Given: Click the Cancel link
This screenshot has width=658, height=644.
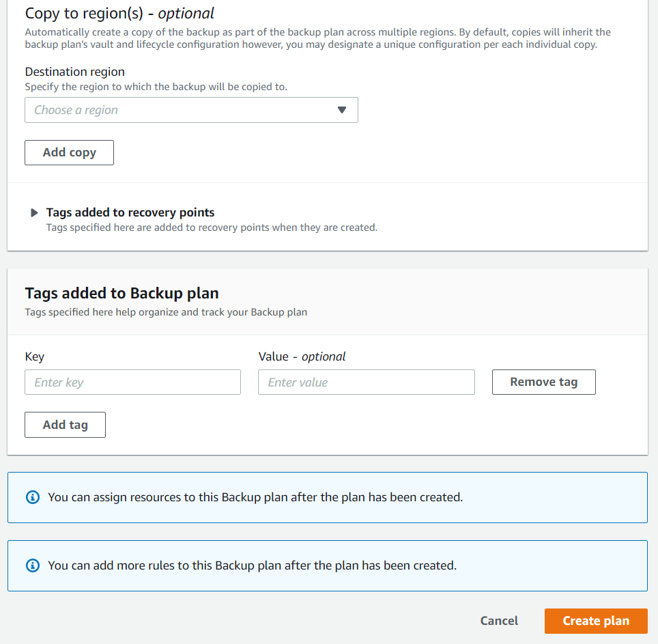Looking at the screenshot, I should pyautogui.click(x=499, y=621).
